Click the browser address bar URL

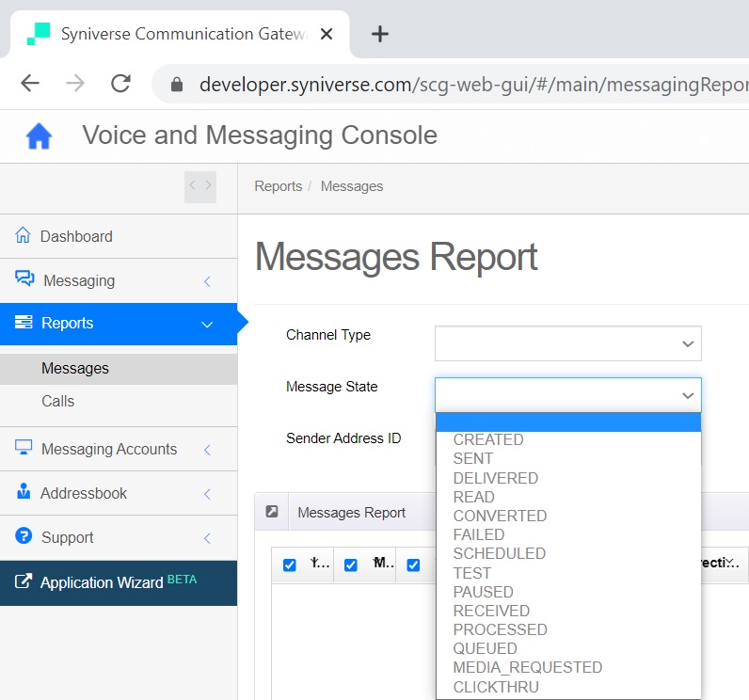tap(473, 85)
